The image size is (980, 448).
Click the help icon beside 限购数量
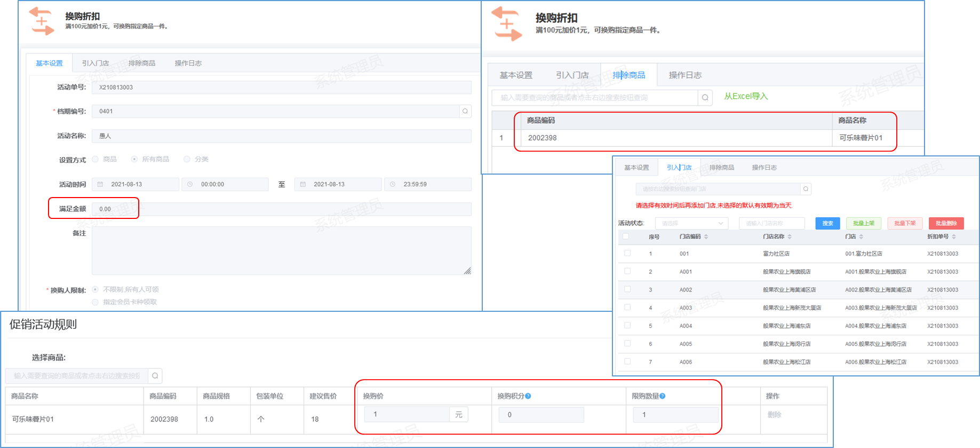click(663, 396)
